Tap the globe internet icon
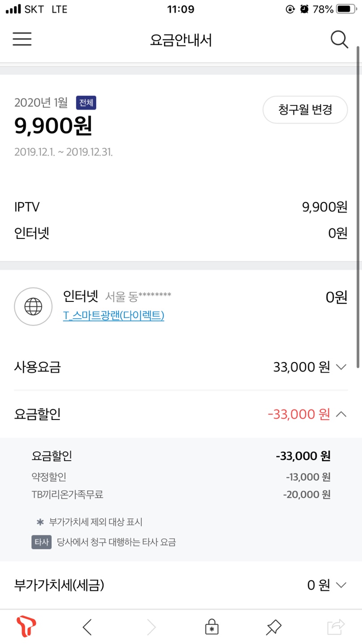Screen dimensions: 362x644 [33, 307]
